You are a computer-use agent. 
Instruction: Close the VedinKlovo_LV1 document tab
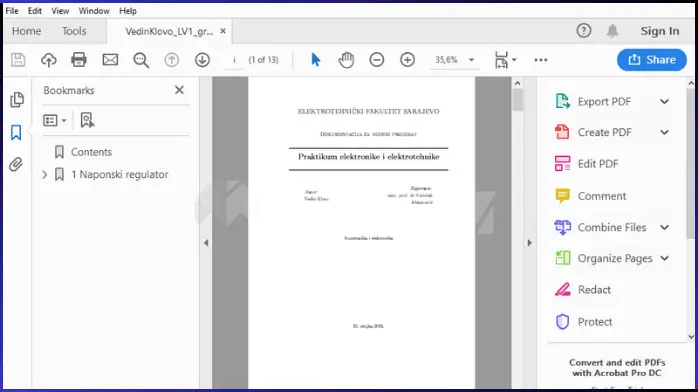click(x=223, y=31)
